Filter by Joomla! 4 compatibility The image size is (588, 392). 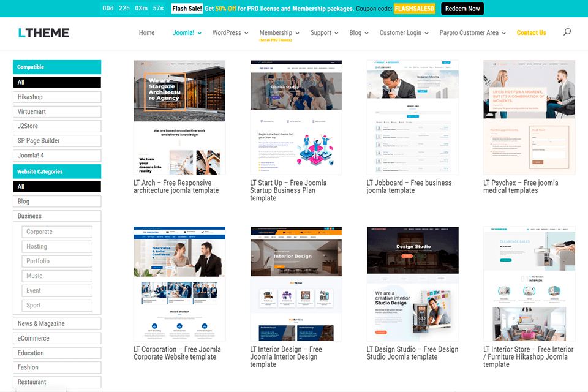click(57, 156)
